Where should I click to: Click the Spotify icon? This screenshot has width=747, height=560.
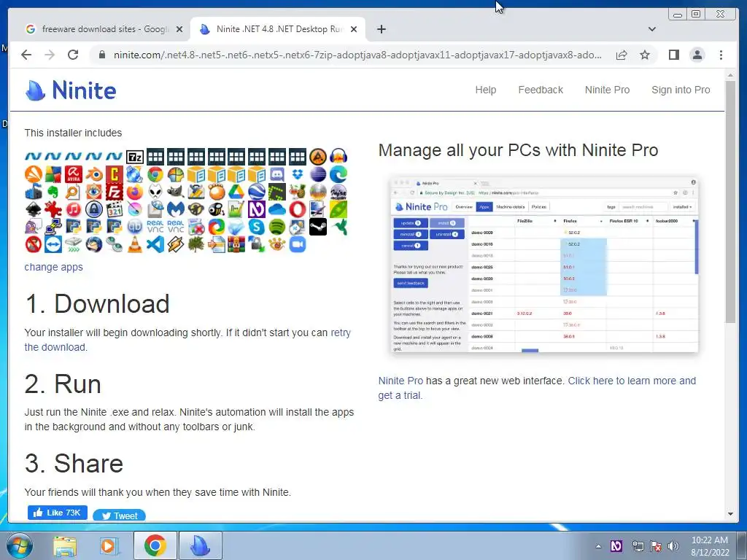(277, 227)
